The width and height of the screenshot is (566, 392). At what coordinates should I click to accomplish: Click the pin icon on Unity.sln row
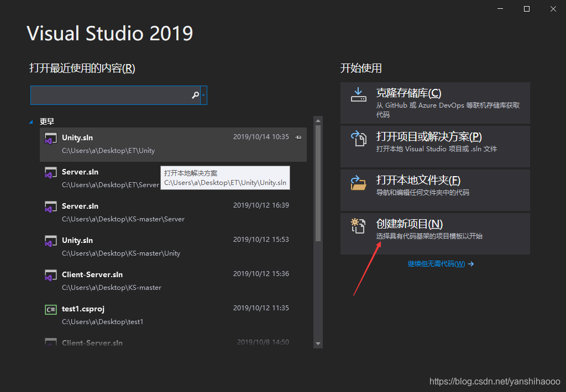pyautogui.click(x=298, y=137)
